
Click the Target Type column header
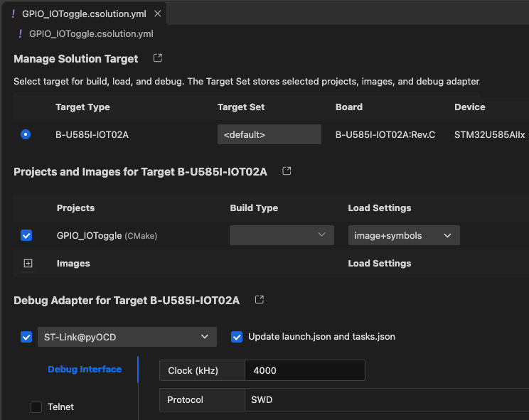[x=82, y=107]
